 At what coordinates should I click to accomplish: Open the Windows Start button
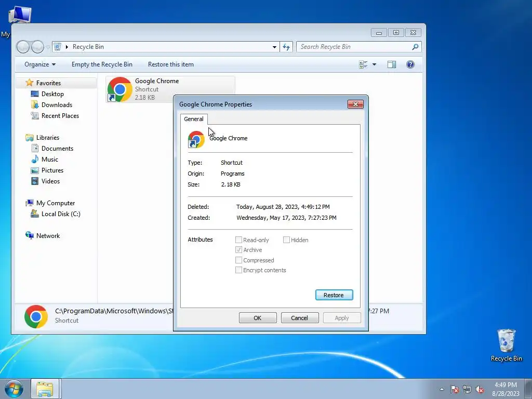click(14, 389)
